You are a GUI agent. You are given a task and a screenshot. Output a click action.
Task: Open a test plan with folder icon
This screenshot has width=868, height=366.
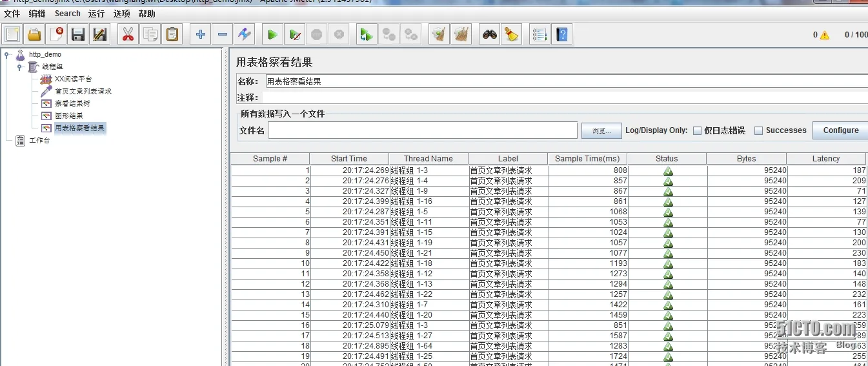(x=34, y=34)
